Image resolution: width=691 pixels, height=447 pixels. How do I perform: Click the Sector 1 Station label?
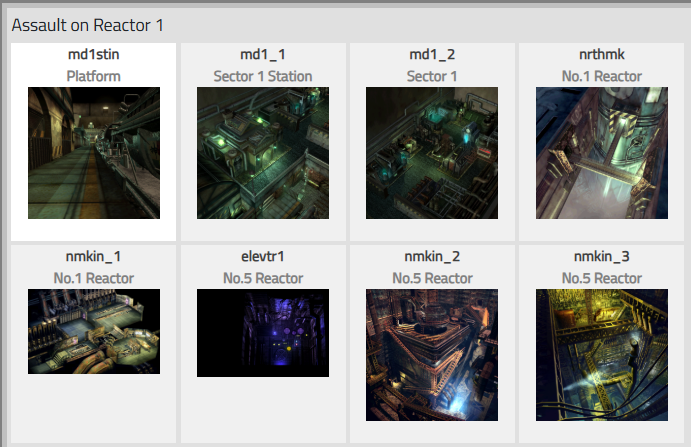click(x=263, y=76)
